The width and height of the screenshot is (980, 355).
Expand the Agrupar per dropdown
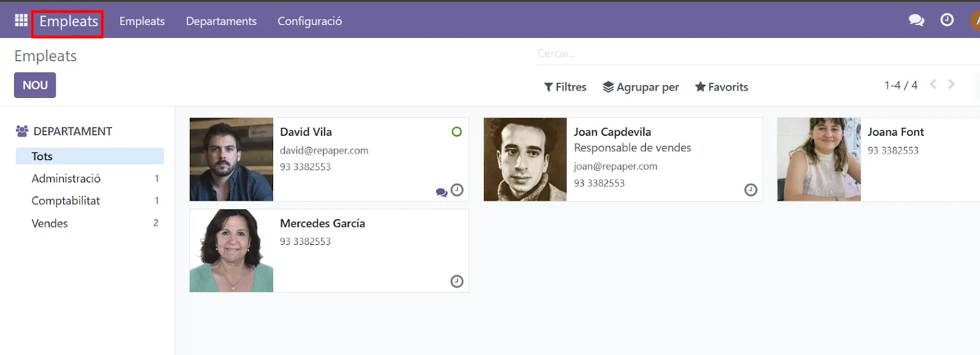click(641, 87)
